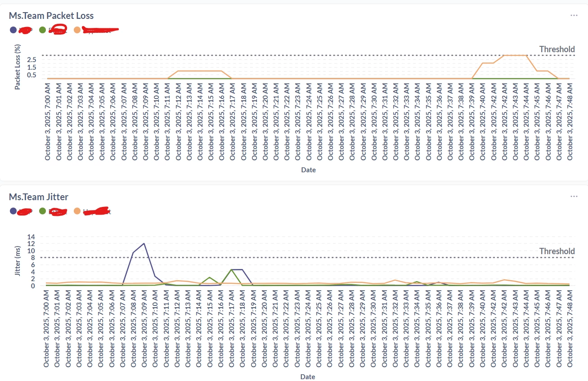Click the "Date" axis title under Packet Loss chart
The image size is (588, 381).
[309, 170]
